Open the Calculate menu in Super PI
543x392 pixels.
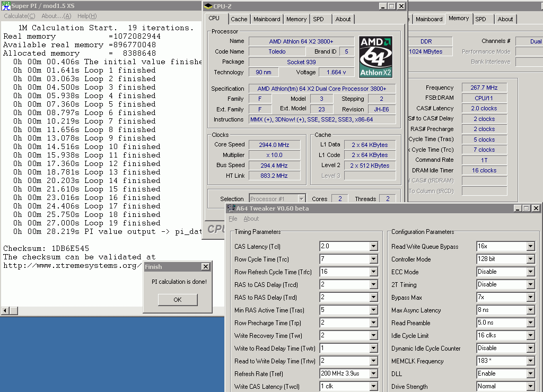(x=20, y=16)
